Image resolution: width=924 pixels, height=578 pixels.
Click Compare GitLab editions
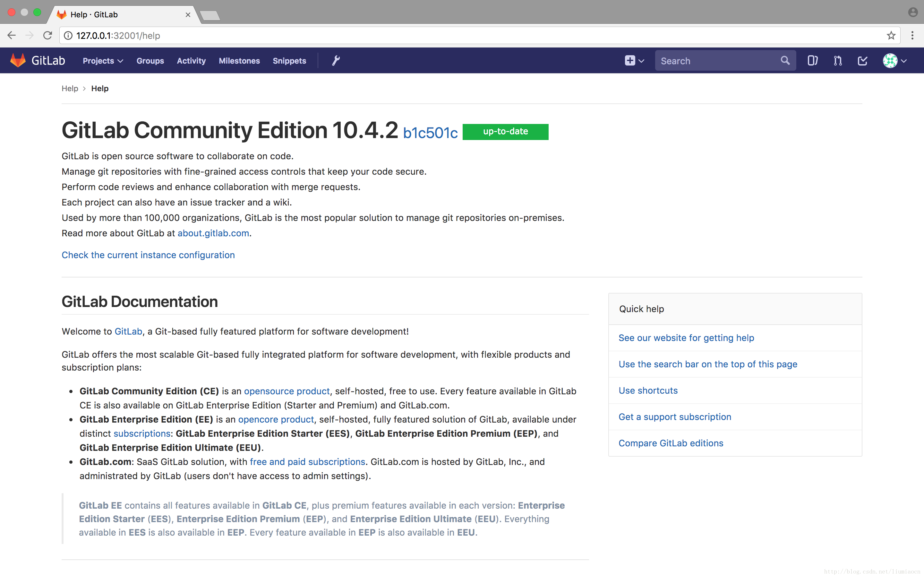pos(671,443)
